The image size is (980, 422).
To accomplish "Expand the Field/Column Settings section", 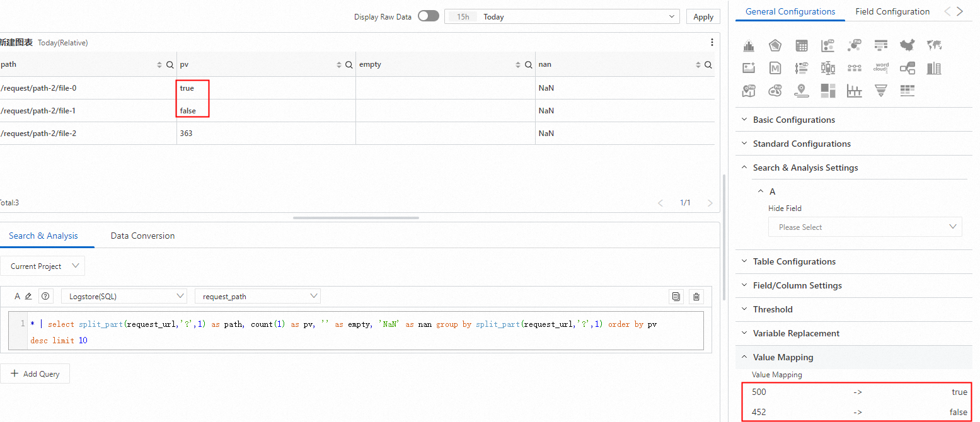I will pyautogui.click(x=854, y=285).
